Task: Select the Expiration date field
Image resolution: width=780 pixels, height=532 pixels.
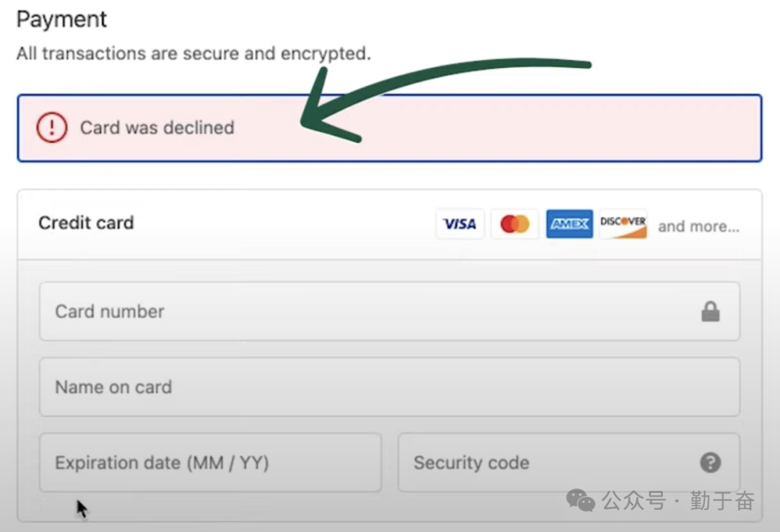Action: click(x=209, y=463)
